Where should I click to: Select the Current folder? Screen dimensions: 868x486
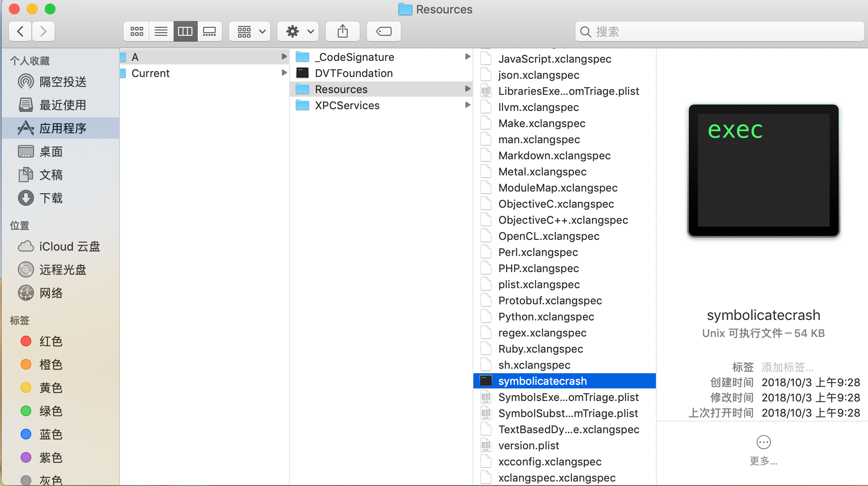(x=204, y=73)
